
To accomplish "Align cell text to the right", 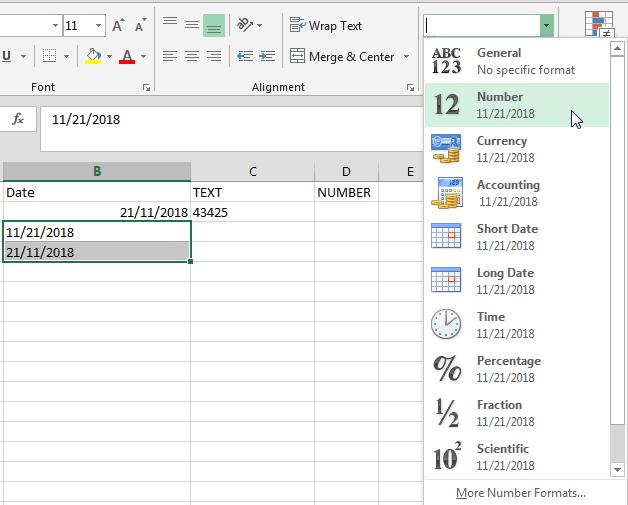I will click(214, 56).
